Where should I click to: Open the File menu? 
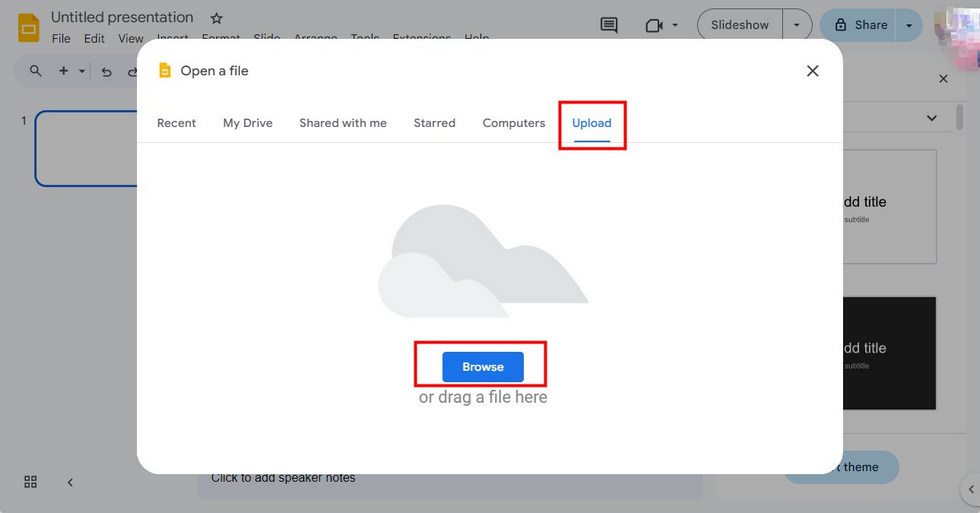[61, 38]
